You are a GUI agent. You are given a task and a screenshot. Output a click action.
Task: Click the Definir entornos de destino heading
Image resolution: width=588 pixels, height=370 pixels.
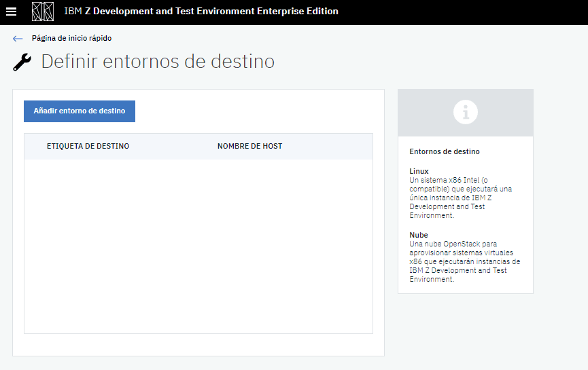pyautogui.click(x=158, y=62)
